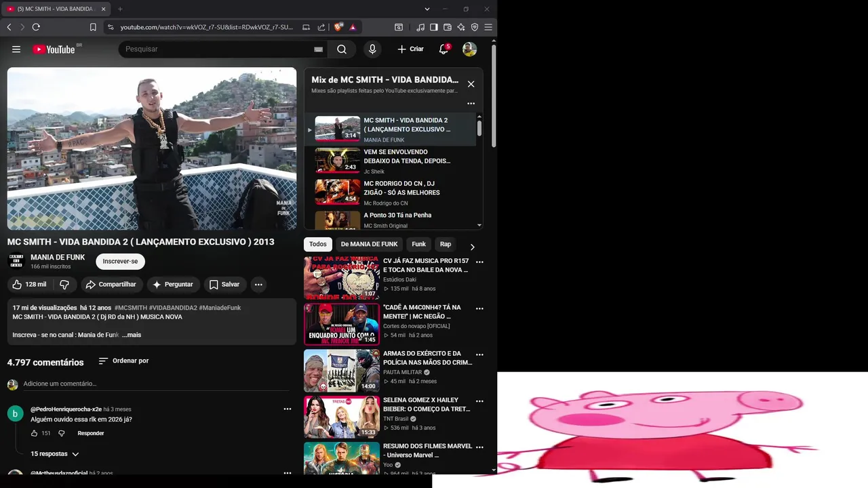Click the page vertical scrollbar
The width and height of the screenshot is (868, 488).
[494, 95]
